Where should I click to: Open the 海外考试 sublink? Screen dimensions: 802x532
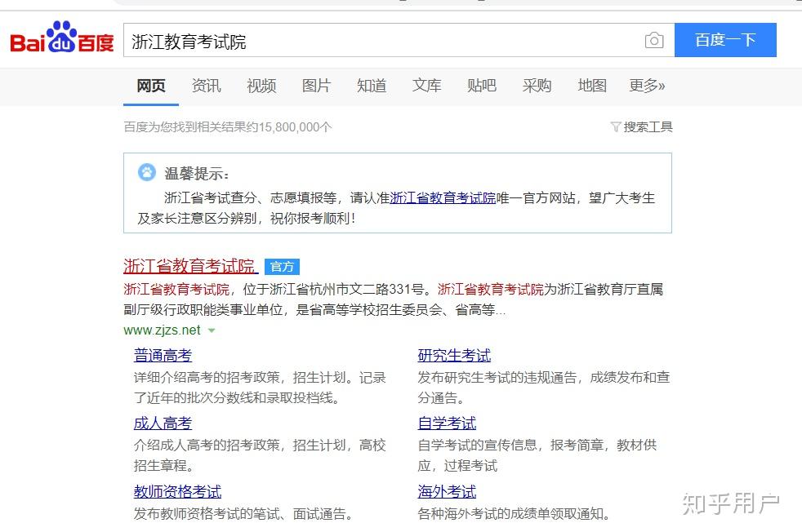click(447, 492)
